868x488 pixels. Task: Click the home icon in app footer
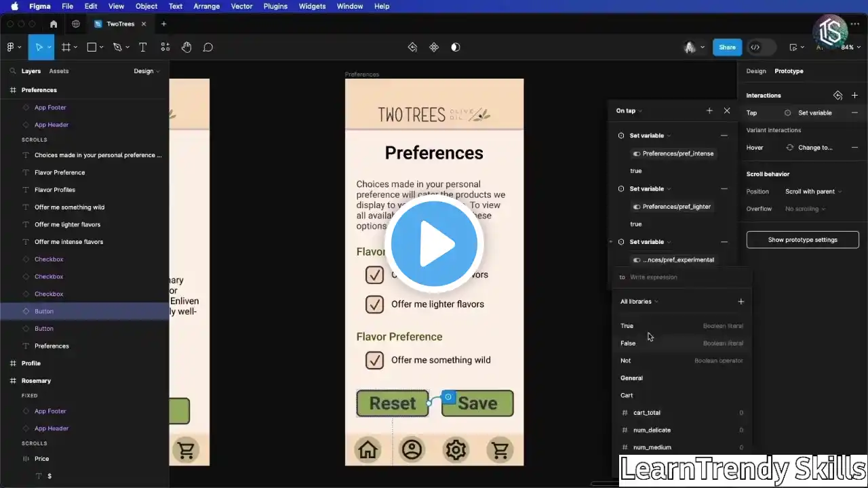[x=368, y=449]
